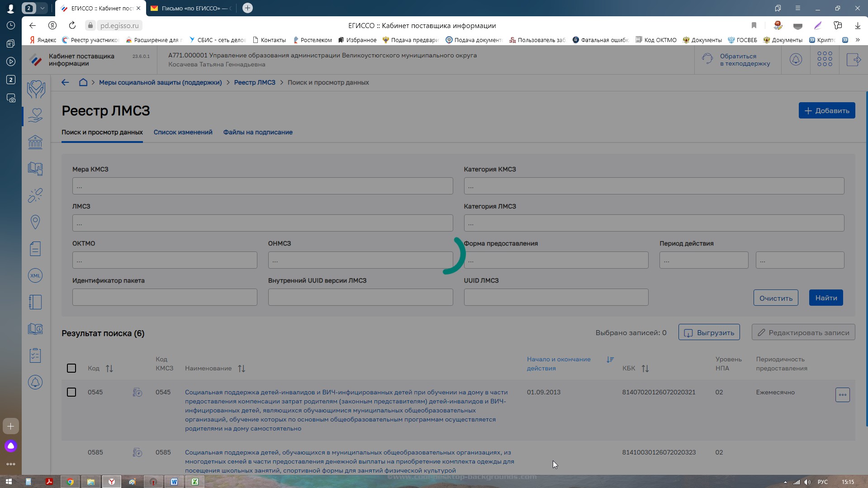Click the home icon in breadcrumbs
This screenshot has width=868, height=488.
coord(83,82)
